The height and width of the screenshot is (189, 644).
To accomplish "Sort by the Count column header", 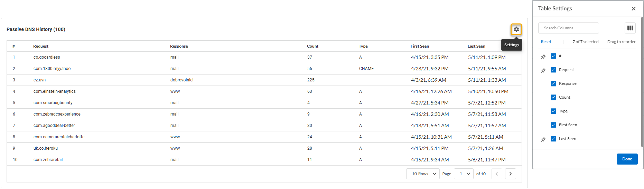I will [312, 46].
